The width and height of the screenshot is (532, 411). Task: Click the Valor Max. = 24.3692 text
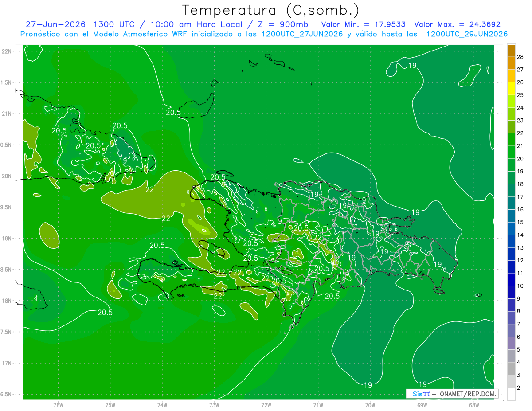[x=457, y=24]
